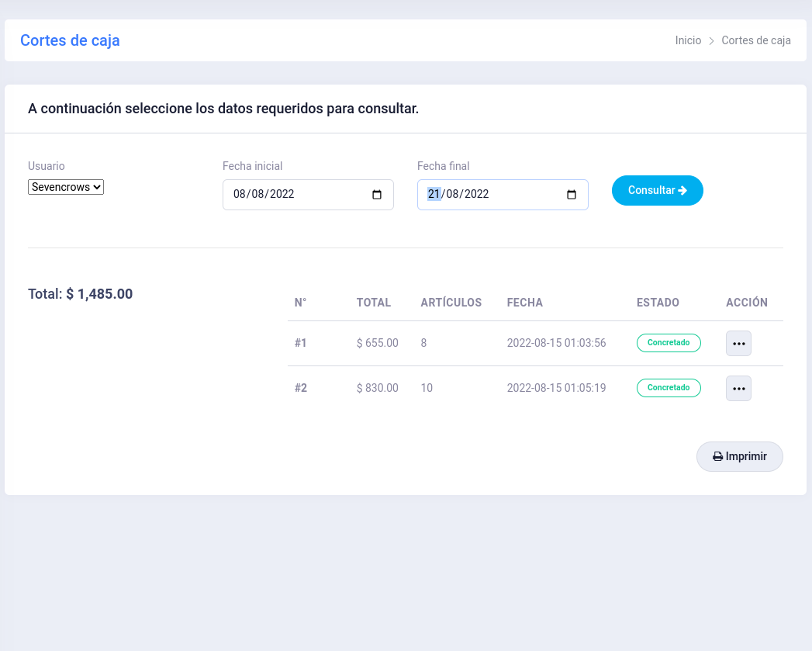Go to Inicio via the breadcrumb

coord(688,40)
